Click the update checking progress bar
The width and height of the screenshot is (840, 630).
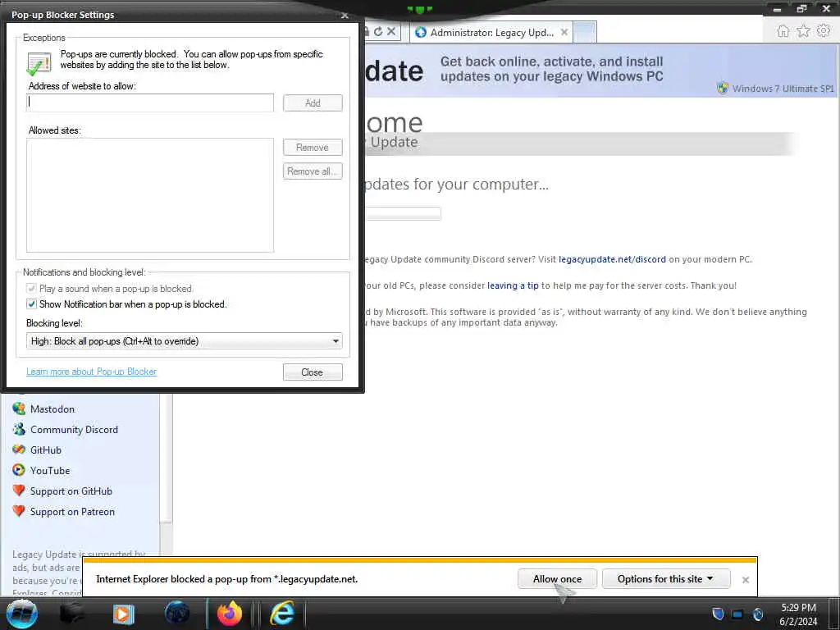point(403,214)
